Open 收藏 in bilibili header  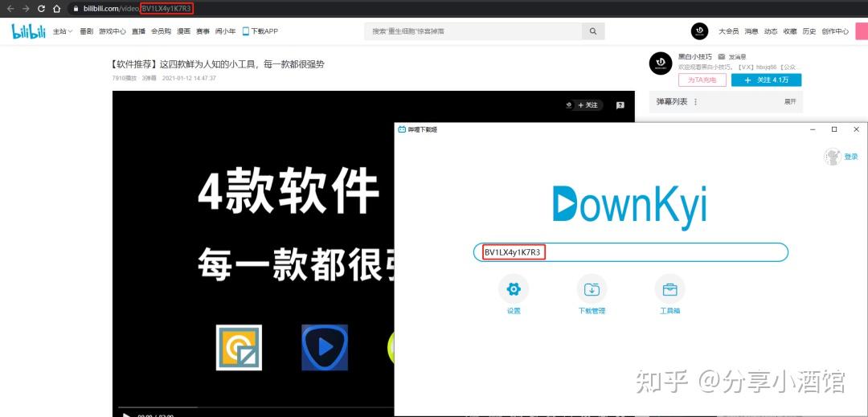(790, 31)
